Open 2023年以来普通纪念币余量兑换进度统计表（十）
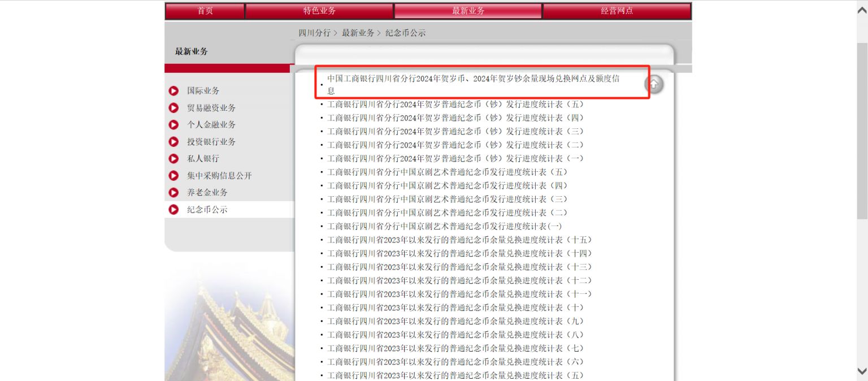 click(456, 308)
